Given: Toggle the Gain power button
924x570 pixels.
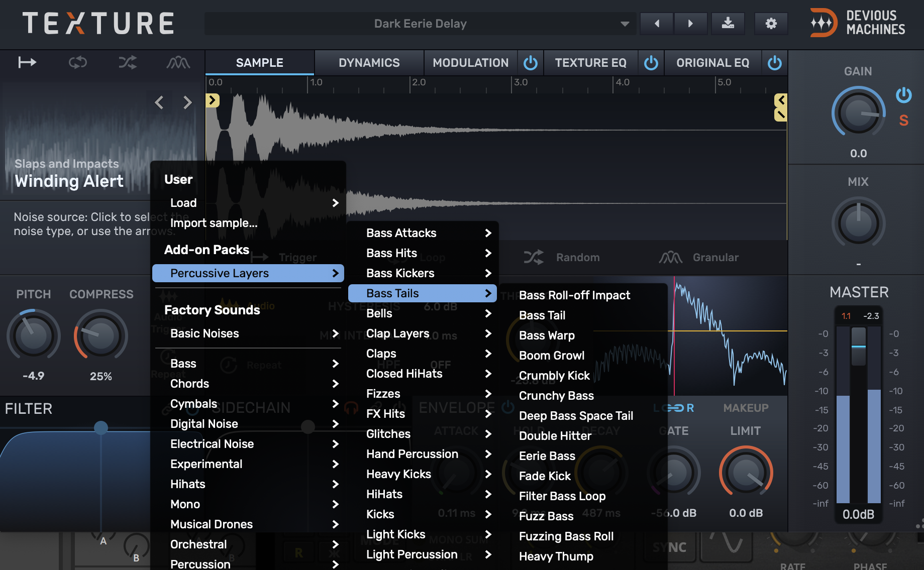Looking at the screenshot, I should (903, 94).
